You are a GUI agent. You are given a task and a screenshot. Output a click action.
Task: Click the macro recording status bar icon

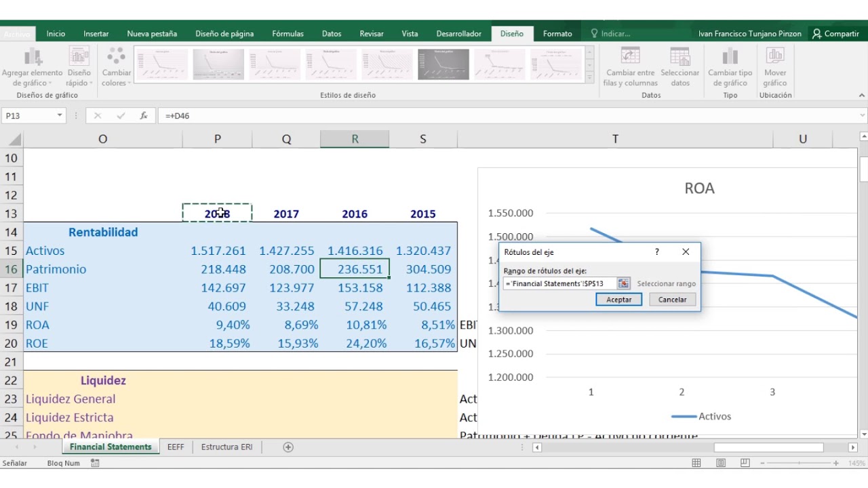pyautogui.click(x=95, y=463)
